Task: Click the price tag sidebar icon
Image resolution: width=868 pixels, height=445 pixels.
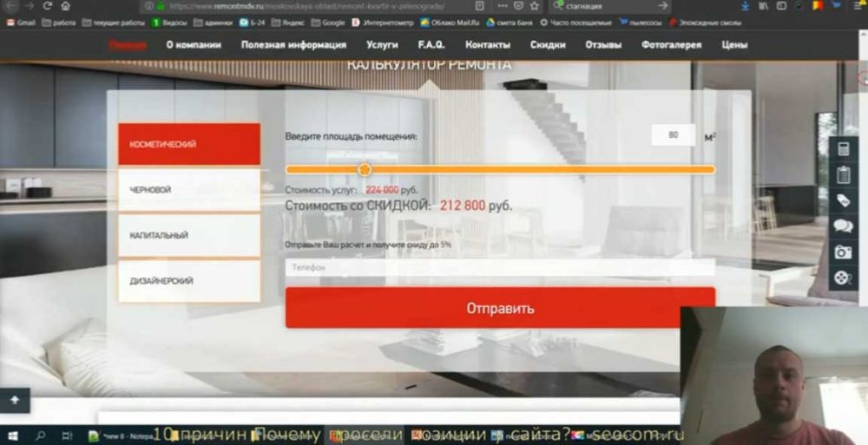Action: (x=842, y=201)
